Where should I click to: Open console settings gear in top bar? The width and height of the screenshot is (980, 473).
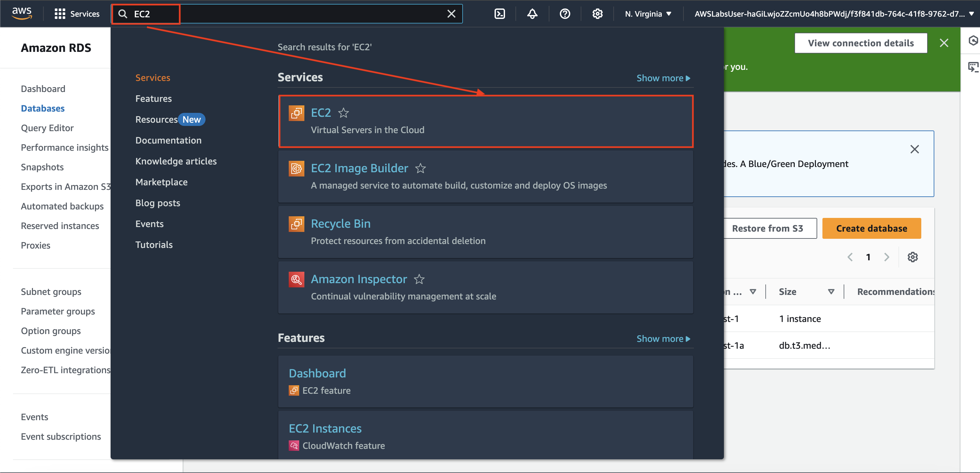597,14
